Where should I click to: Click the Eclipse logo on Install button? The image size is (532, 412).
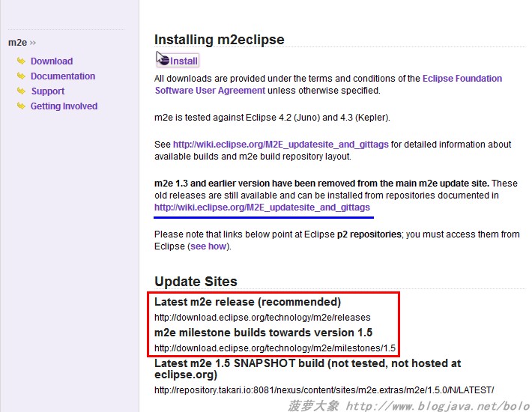point(164,61)
